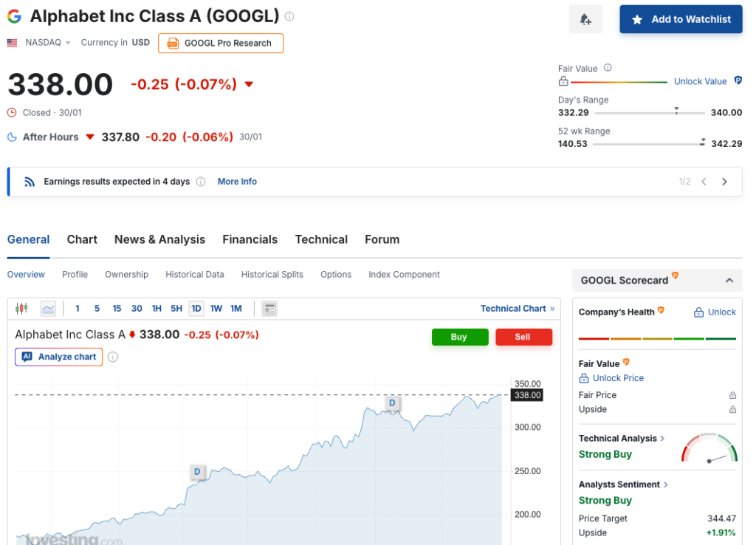Select the candlestick chart type icon

tap(21, 309)
